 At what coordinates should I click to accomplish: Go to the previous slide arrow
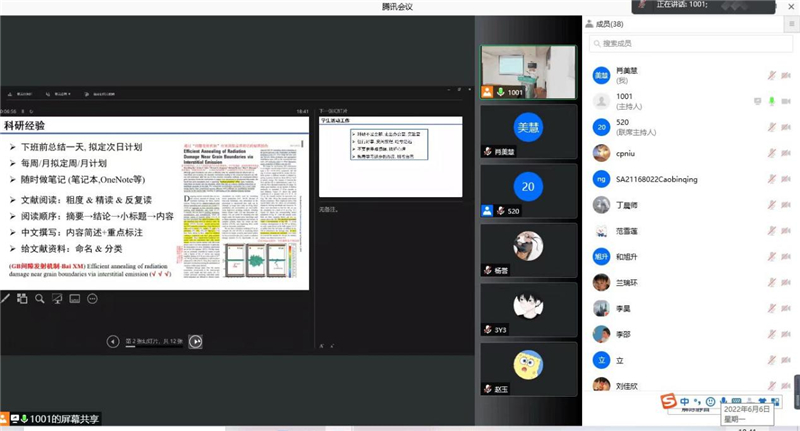click(113, 341)
